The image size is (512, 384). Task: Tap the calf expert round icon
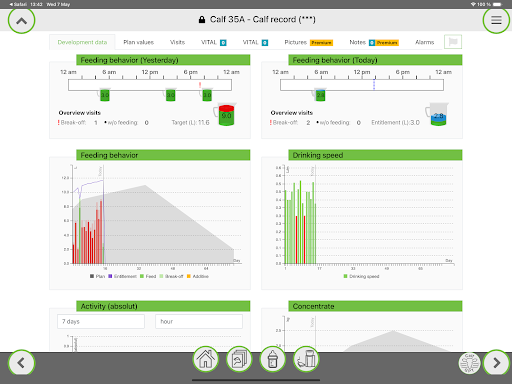pyautogui.click(x=469, y=363)
